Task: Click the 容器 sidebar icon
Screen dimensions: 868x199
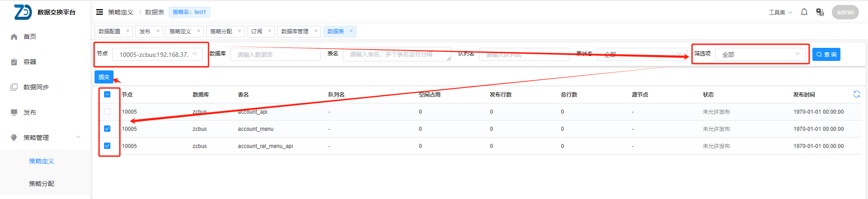Action: (14, 62)
